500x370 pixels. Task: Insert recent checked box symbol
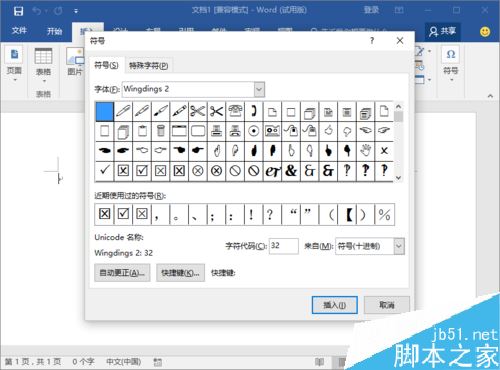point(123,214)
